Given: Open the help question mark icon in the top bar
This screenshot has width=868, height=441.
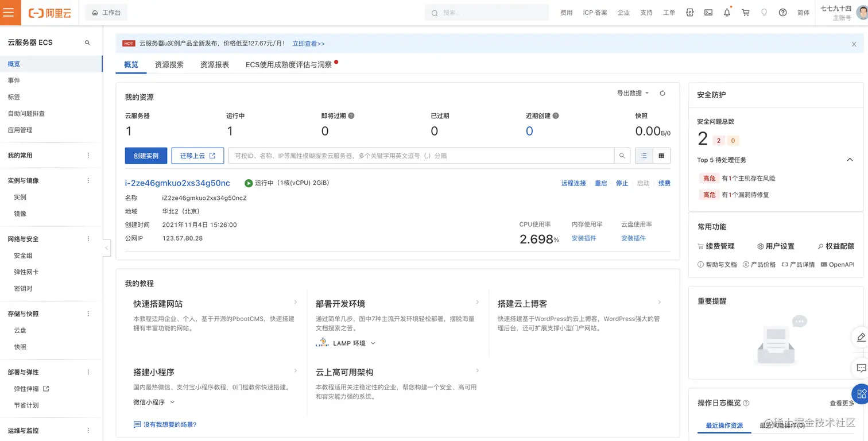Looking at the screenshot, I should pyautogui.click(x=782, y=13).
